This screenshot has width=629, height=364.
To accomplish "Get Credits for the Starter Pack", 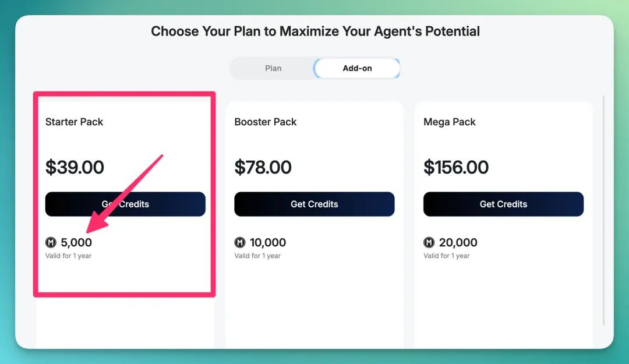I will 125,204.
